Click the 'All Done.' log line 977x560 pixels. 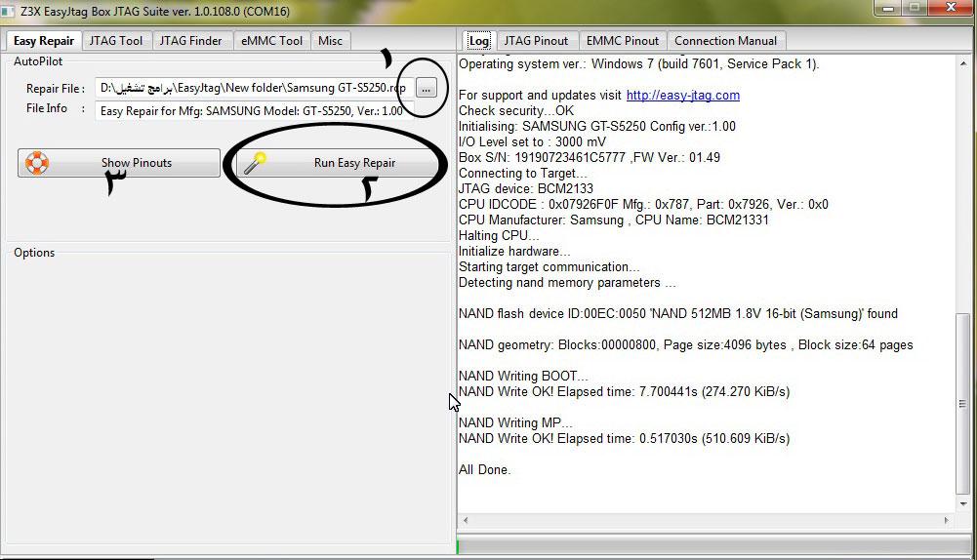pyautogui.click(x=484, y=469)
